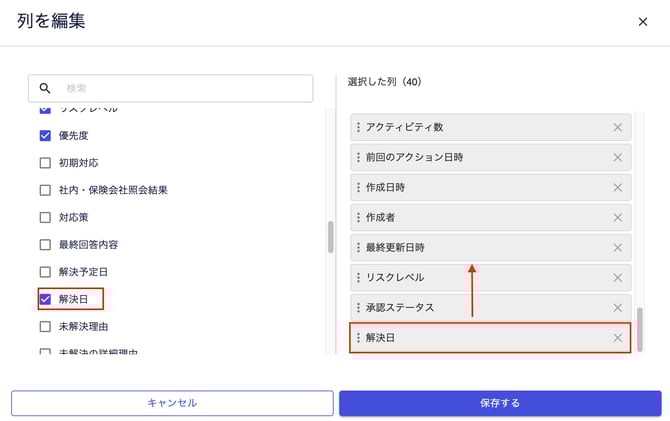Close the 列を編集 dialog
670x421 pixels.
tap(643, 22)
